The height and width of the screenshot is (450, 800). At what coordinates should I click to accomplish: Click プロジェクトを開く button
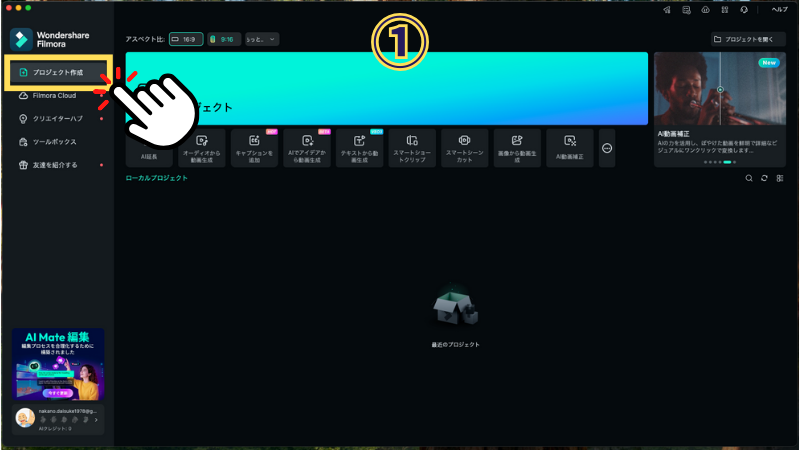tap(748, 39)
